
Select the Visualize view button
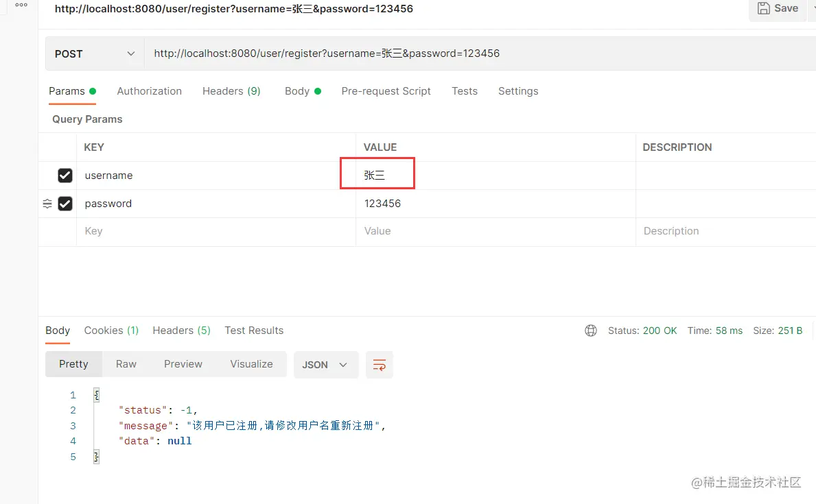point(251,364)
